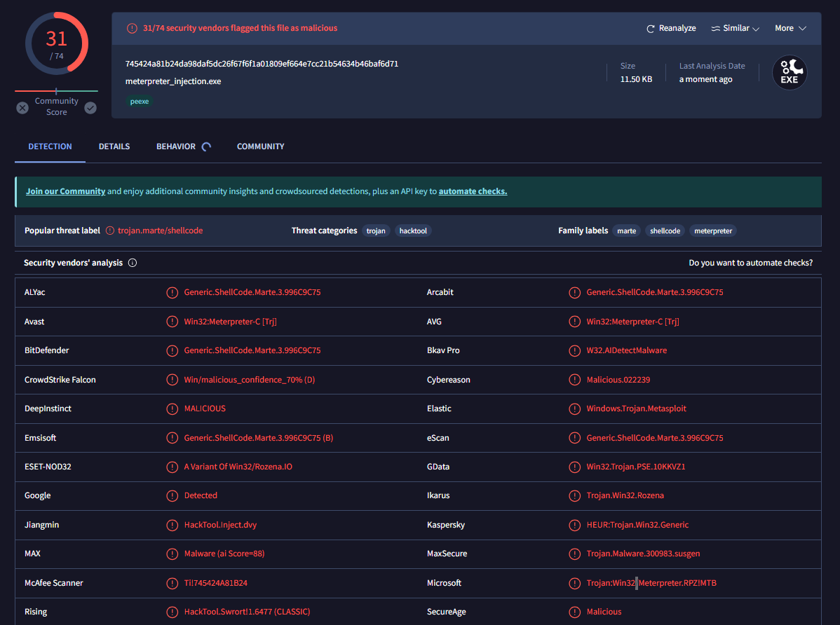
Task: Open the More dropdown menu
Action: 790,29
